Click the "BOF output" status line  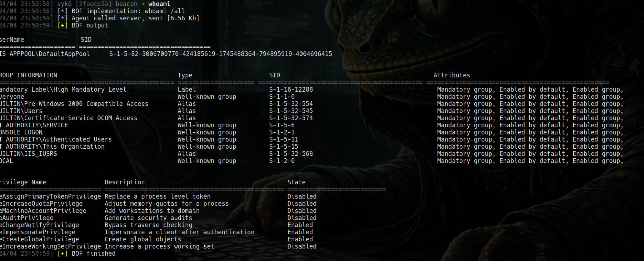[90, 25]
